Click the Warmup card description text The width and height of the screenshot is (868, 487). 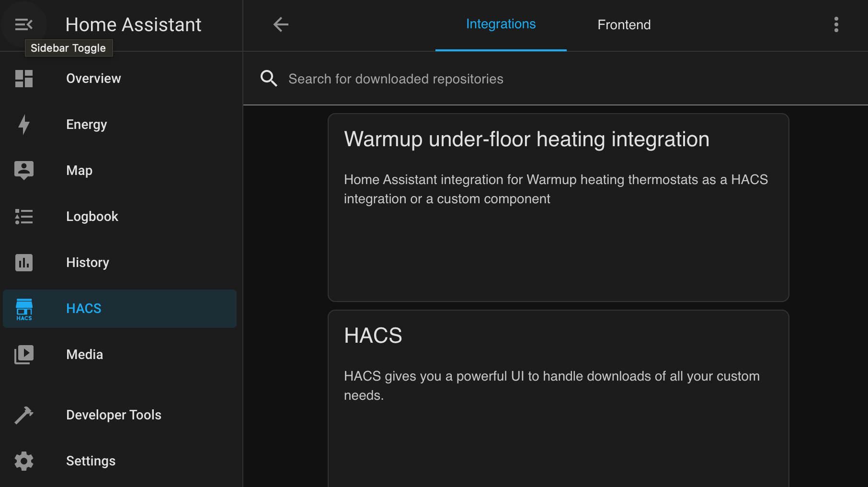coord(556,189)
